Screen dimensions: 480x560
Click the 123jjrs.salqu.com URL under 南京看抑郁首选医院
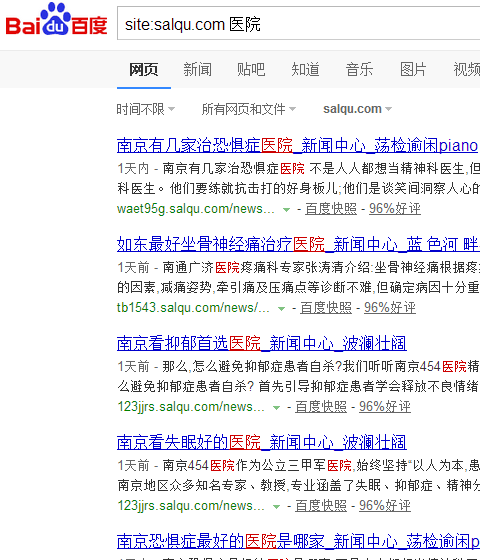click(191, 407)
